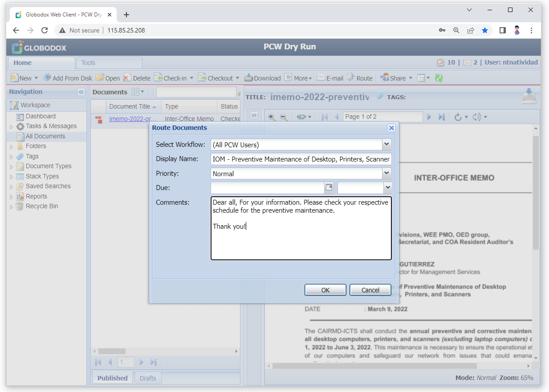This screenshot has width=549, height=392.
Task: Open the fit-width view dropdown
Action: (x=304, y=117)
